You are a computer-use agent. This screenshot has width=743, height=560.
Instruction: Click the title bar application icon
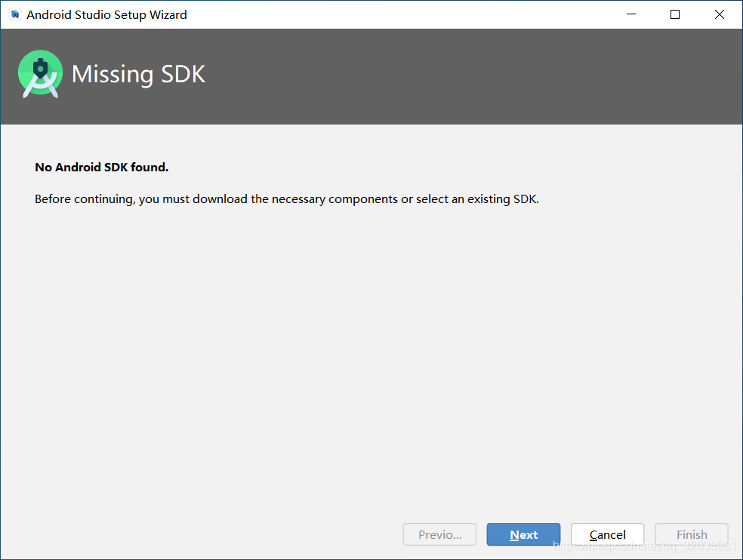(x=15, y=14)
